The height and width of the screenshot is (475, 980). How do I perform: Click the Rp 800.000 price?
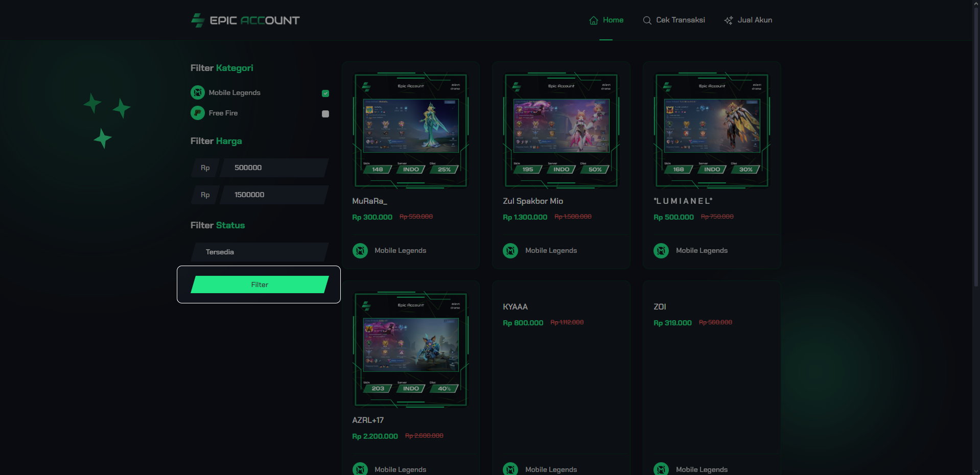coord(523,323)
